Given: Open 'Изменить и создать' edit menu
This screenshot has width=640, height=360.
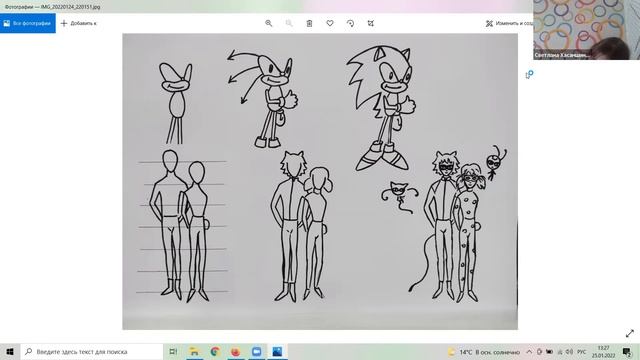Looking at the screenshot, I should coord(509,23).
